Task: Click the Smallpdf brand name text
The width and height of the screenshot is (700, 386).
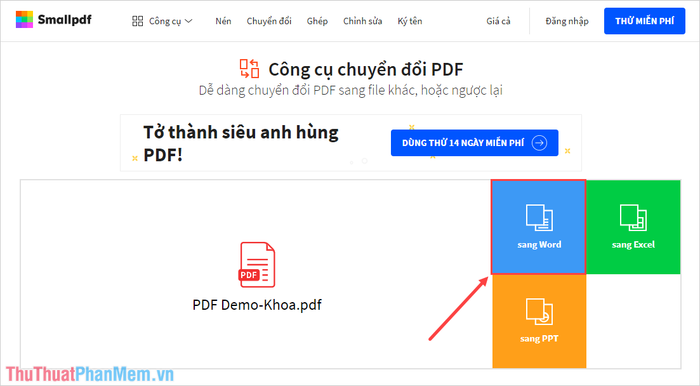Action: [x=65, y=20]
